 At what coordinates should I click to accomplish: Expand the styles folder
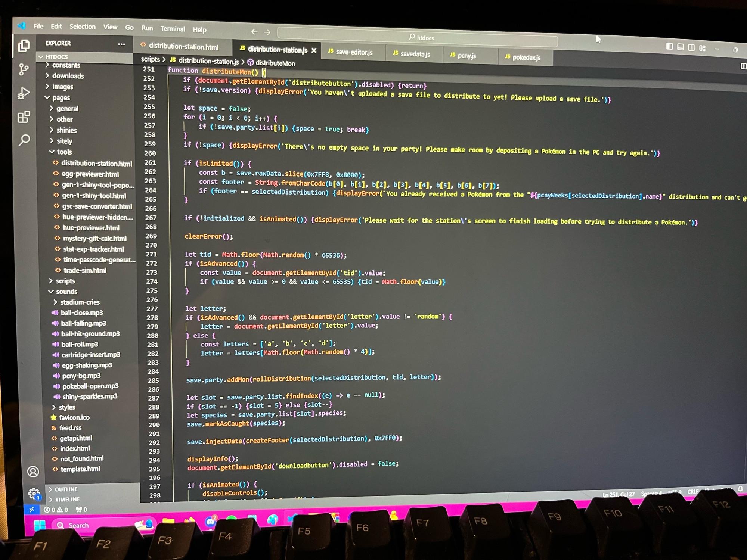(63, 407)
